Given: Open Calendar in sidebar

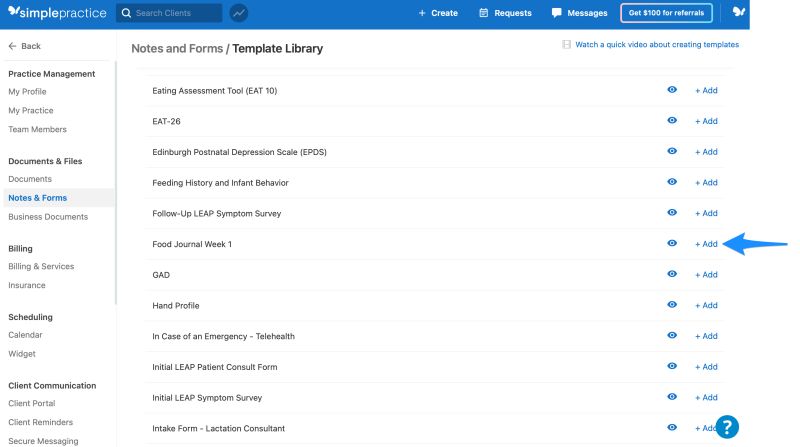Looking at the screenshot, I should click(x=25, y=335).
